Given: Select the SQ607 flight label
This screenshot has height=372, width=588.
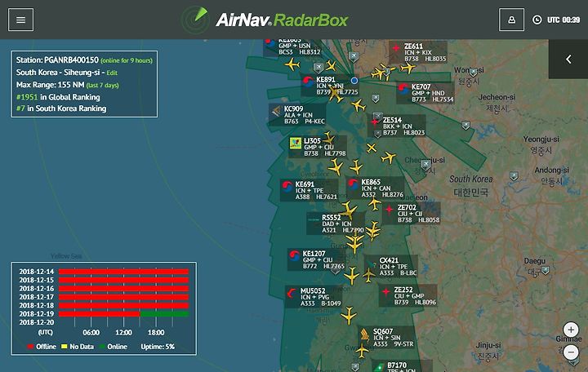Looking at the screenshot, I should pyautogui.click(x=386, y=338).
